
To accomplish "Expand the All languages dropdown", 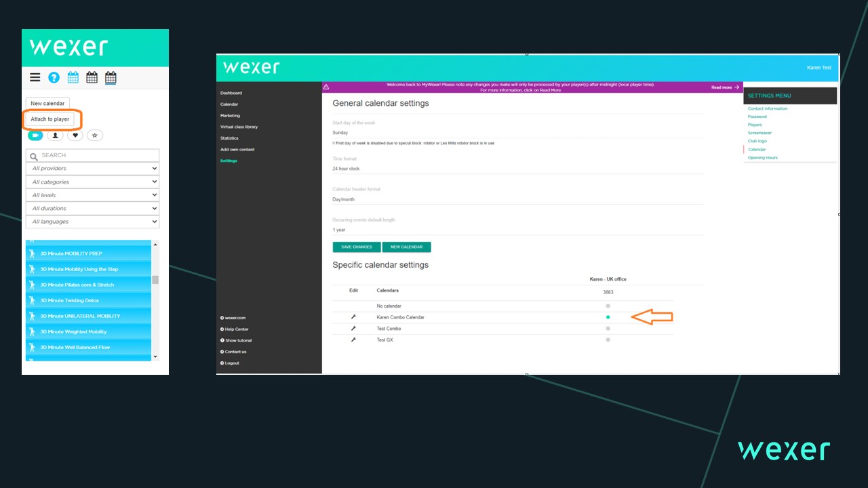I will [92, 222].
